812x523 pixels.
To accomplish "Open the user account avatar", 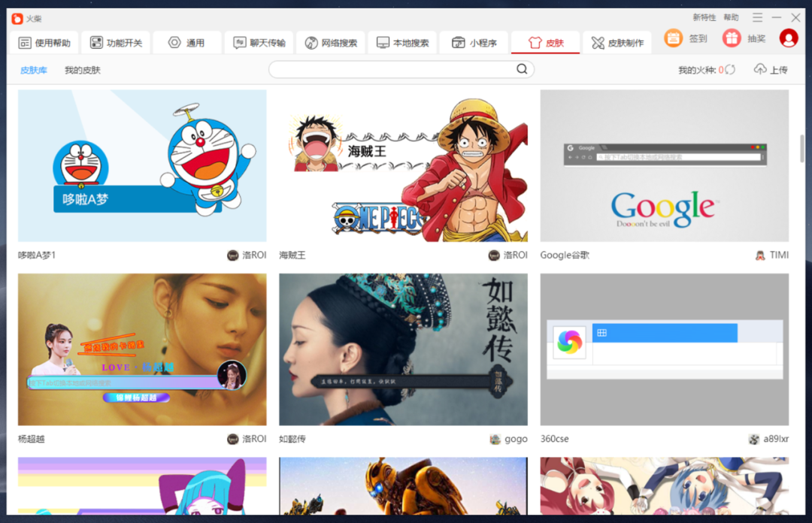I will click(788, 38).
